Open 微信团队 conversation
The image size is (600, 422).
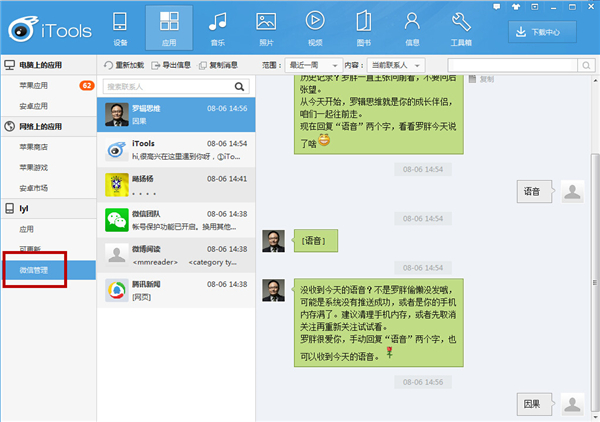pyautogui.click(x=176, y=220)
